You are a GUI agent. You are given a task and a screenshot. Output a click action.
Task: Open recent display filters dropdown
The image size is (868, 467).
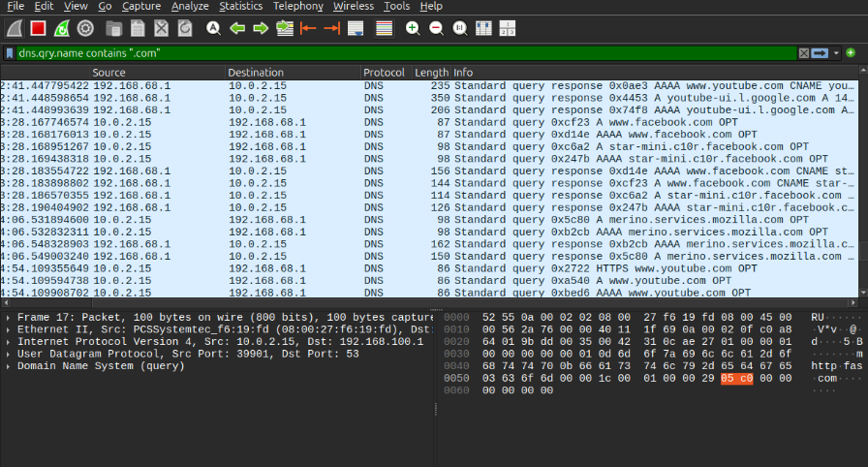point(836,53)
